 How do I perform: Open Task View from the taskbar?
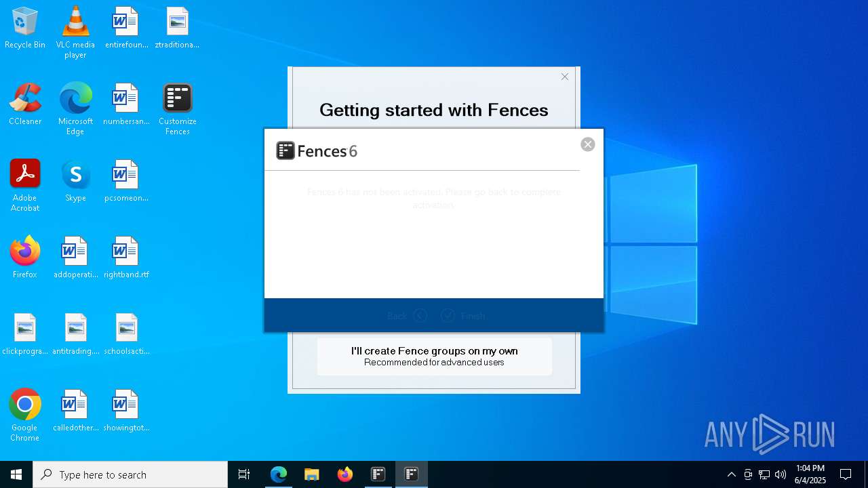tap(244, 474)
